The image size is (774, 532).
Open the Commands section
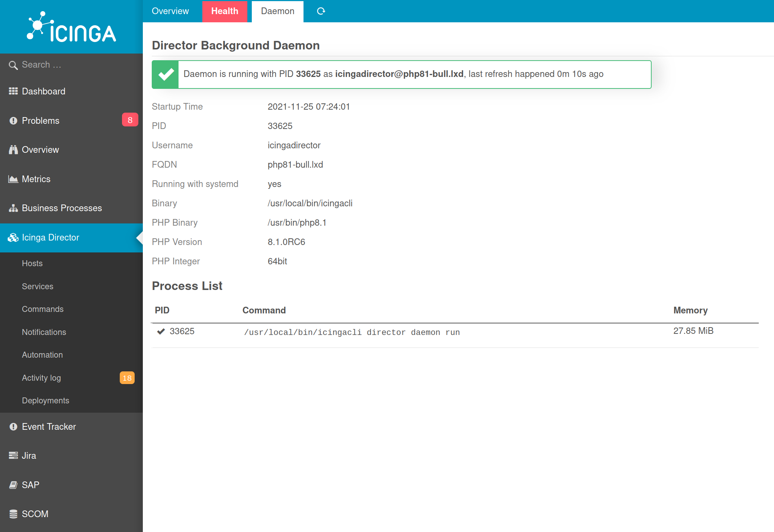pos(42,309)
